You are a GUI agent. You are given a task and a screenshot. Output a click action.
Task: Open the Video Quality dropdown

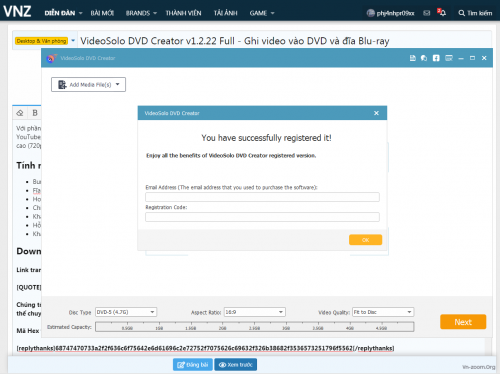tap(383, 312)
